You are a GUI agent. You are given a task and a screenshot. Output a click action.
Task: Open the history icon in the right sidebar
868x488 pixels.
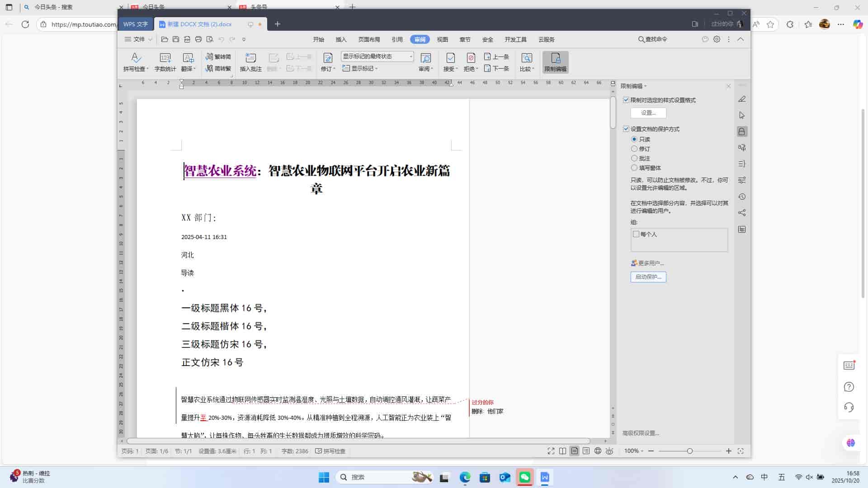click(x=742, y=197)
